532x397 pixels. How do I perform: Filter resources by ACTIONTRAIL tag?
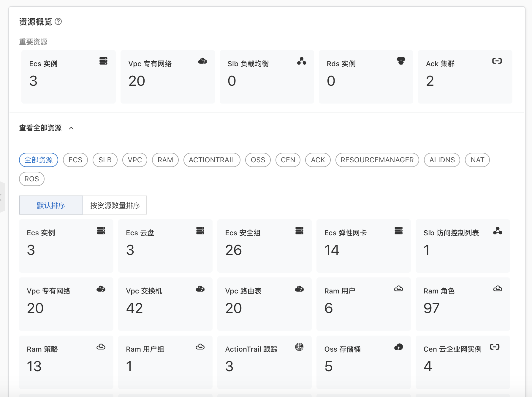coord(212,160)
